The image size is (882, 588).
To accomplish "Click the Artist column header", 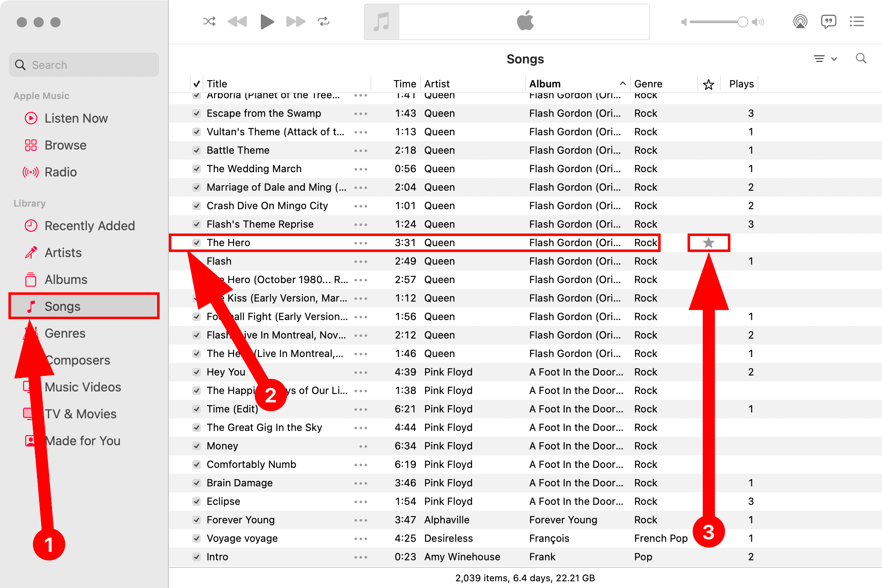I will click(437, 84).
